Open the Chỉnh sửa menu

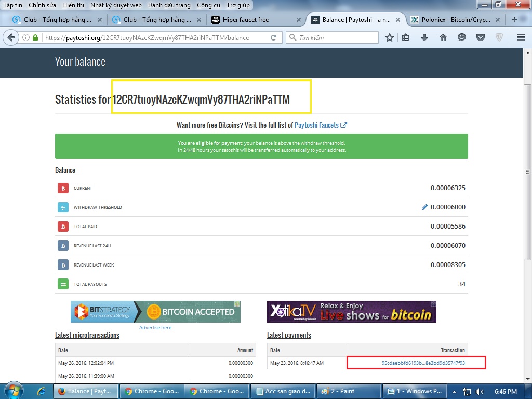click(x=42, y=5)
